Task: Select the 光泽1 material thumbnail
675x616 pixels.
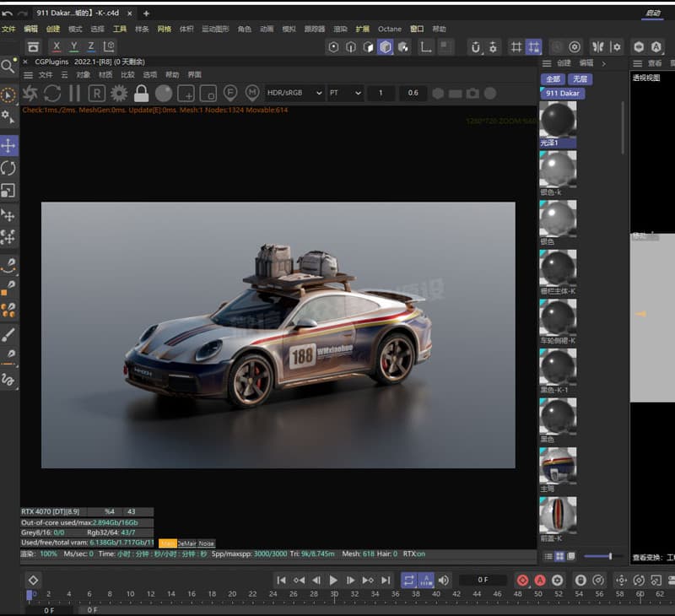Action: pos(558,119)
